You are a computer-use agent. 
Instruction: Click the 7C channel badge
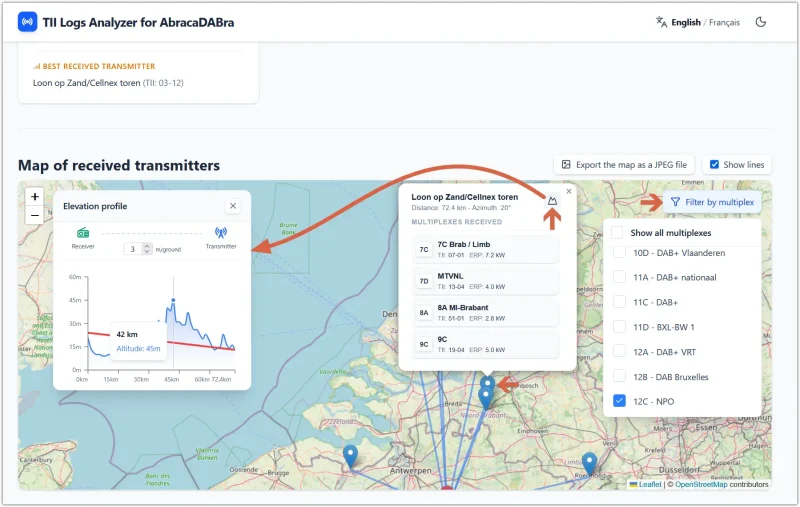tap(424, 249)
